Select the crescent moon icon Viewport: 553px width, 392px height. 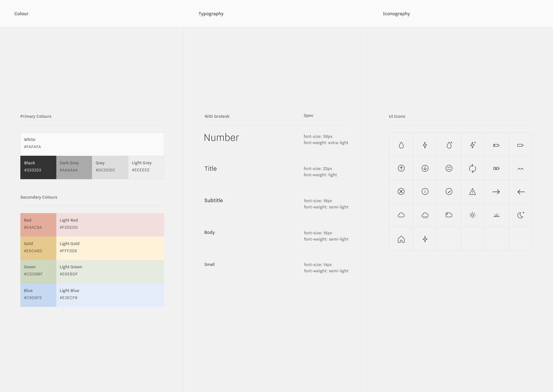click(520, 215)
